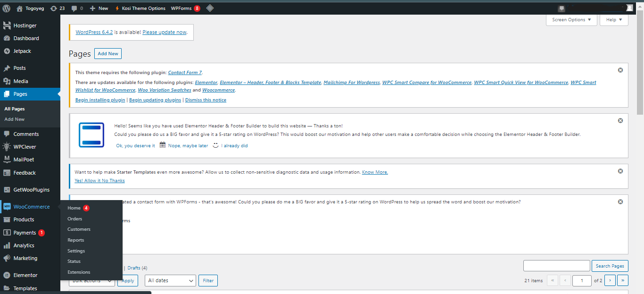Viewport: 644px width, 294px height.
Task: Open the All dates filter dropdown
Action: tap(170, 280)
